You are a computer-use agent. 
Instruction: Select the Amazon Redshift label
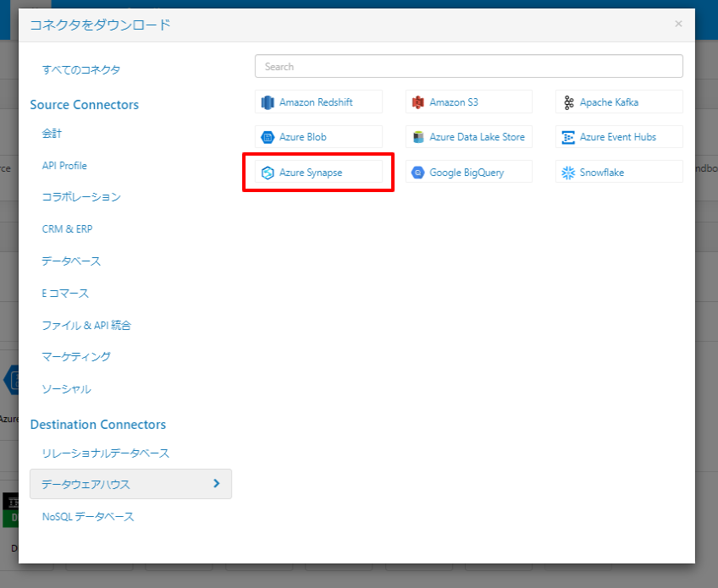pyautogui.click(x=316, y=102)
